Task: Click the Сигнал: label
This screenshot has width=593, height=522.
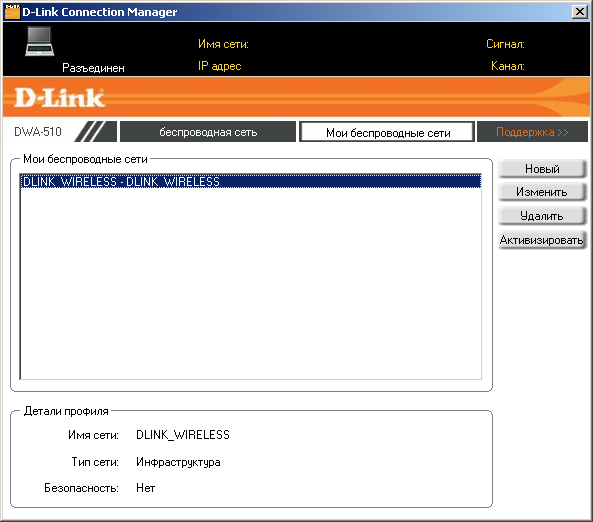Action: coord(505,44)
